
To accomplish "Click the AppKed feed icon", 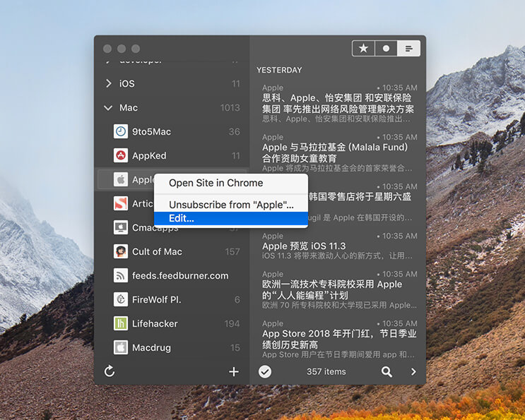I will (121, 155).
